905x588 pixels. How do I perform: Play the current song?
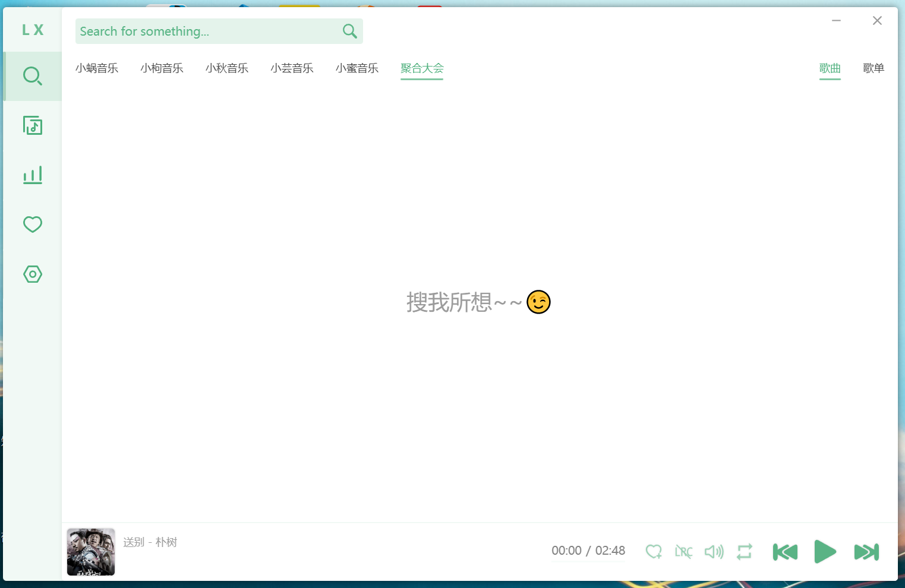tap(825, 552)
